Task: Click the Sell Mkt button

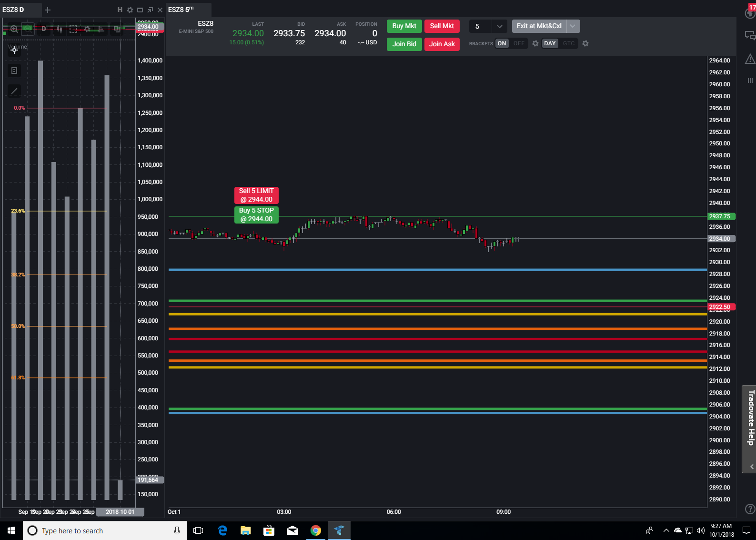Action: click(442, 26)
